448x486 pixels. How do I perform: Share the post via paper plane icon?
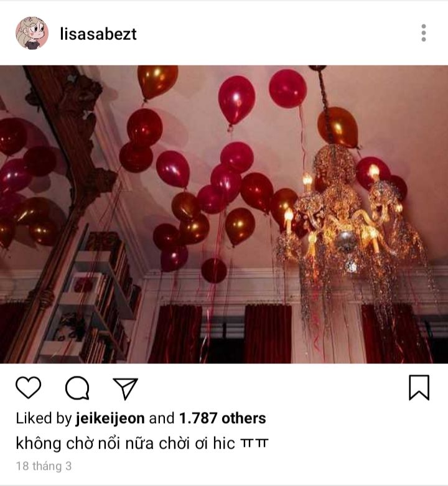click(x=126, y=388)
